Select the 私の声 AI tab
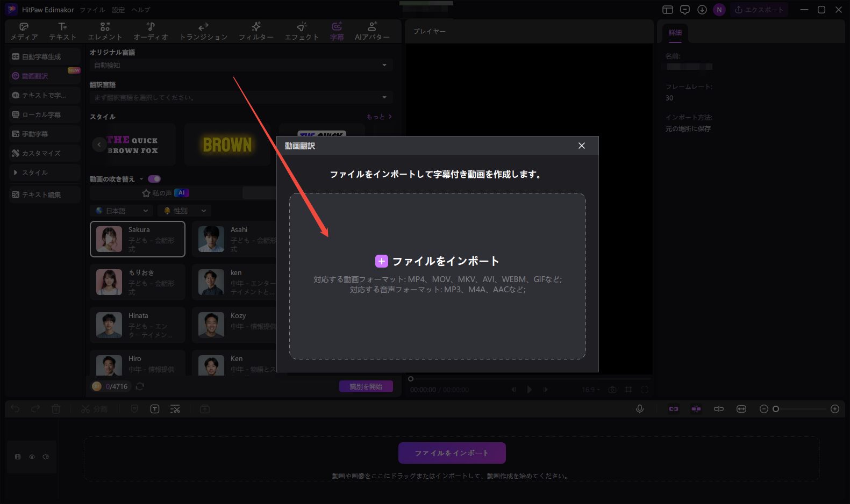The height and width of the screenshot is (504, 850). click(166, 193)
